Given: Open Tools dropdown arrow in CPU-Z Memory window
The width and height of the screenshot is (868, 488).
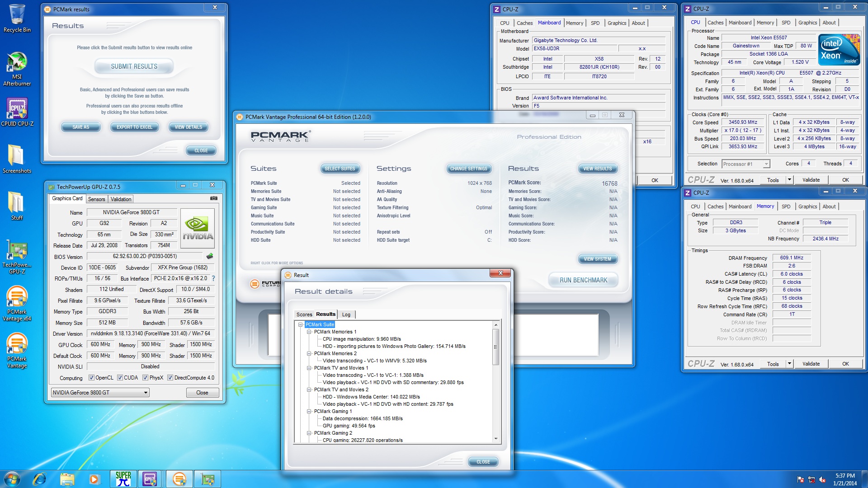Looking at the screenshot, I should pyautogui.click(x=789, y=364).
